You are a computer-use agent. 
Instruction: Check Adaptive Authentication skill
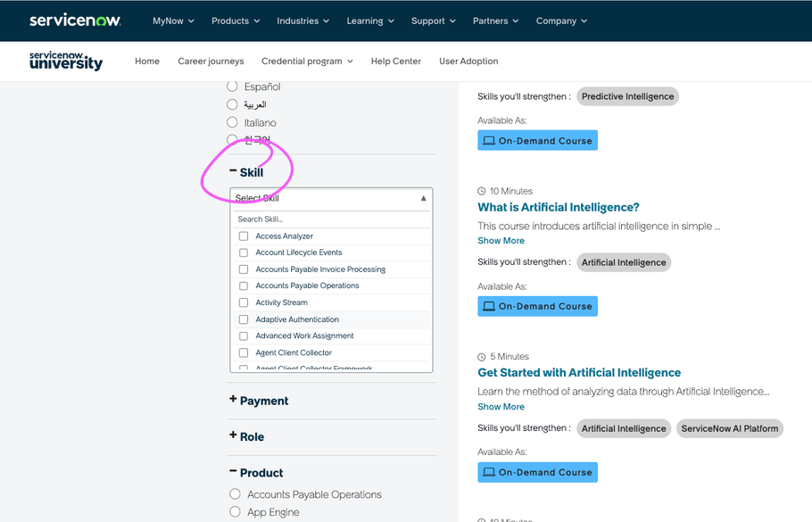pos(244,319)
